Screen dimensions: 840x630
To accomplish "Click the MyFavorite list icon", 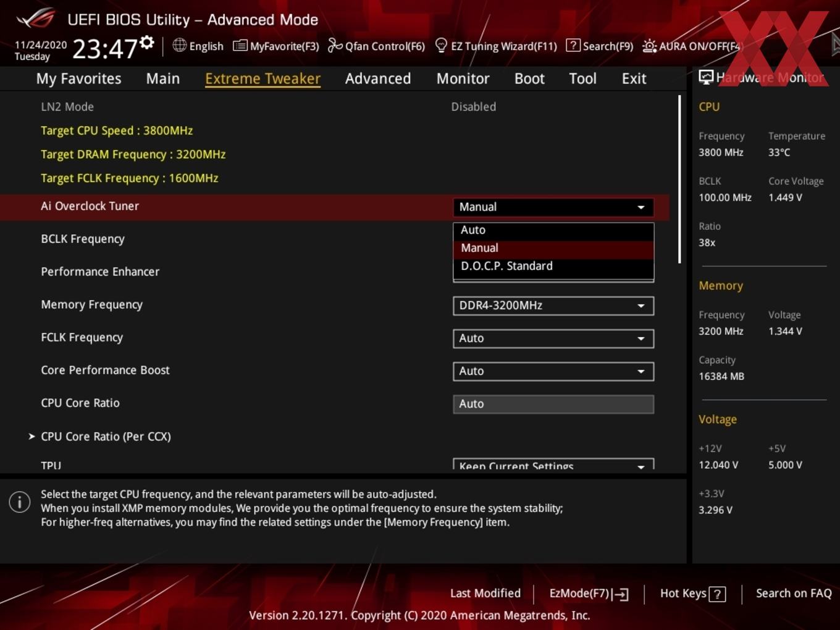I will [x=240, y=46].
